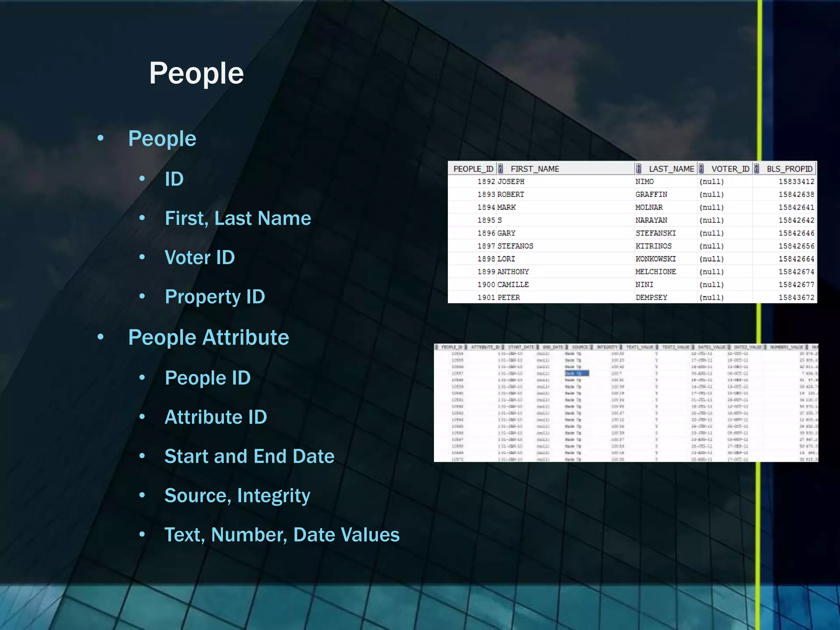This screenshot has width=840, height=630.
Task: Click the Voter ID bullet text
Action: (x=199, y=258)
